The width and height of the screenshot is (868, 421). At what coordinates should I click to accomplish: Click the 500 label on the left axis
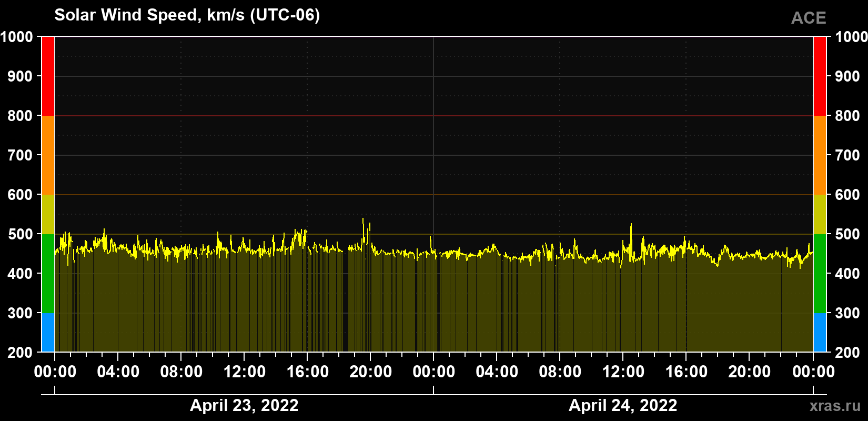[20, 234]
